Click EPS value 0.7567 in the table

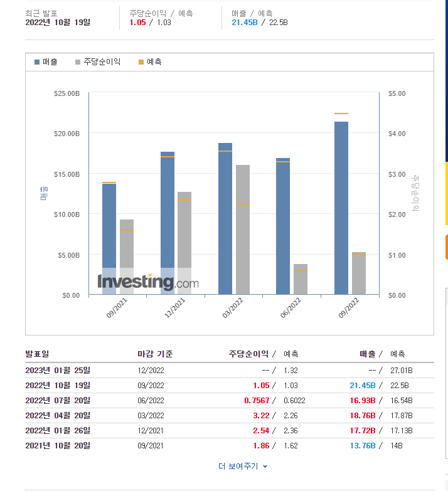tap(257, 401)
